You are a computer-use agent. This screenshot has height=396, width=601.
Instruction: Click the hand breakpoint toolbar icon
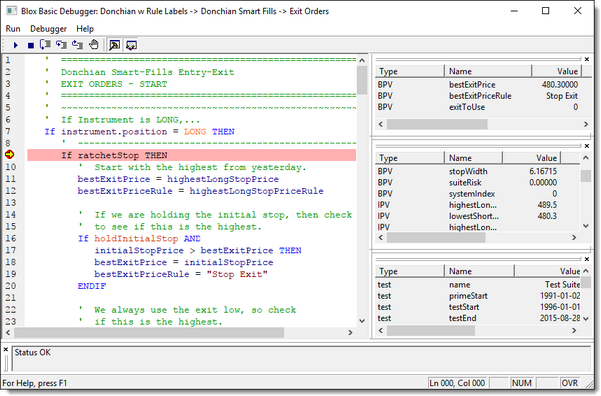pos(94,45)
